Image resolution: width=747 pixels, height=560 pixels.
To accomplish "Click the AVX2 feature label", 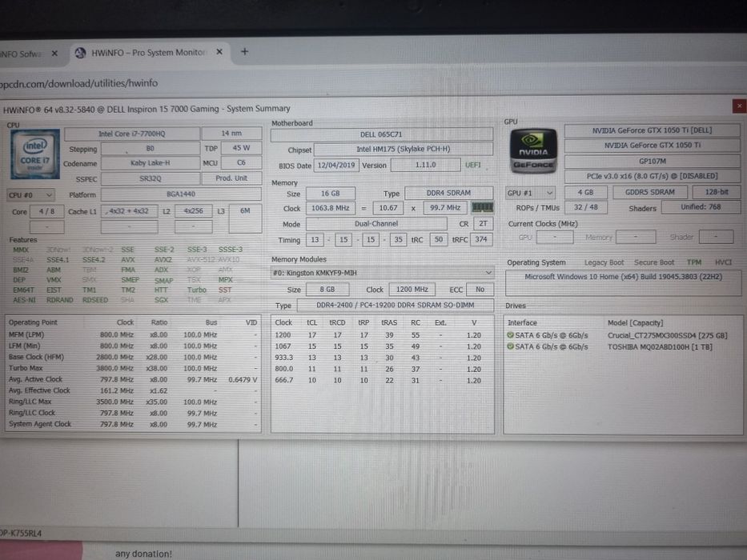I will 163,260.
